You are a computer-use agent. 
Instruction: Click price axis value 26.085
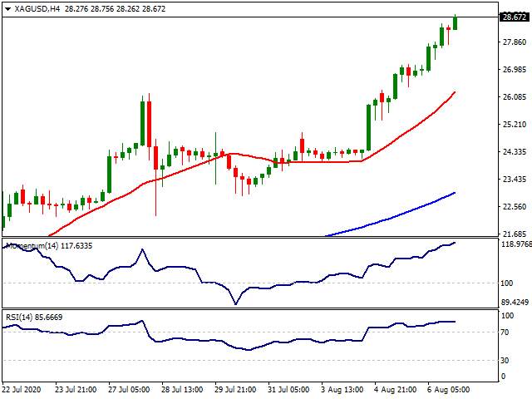click(x=515, y=97)
